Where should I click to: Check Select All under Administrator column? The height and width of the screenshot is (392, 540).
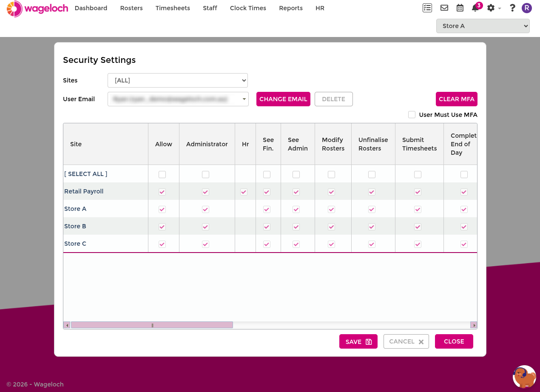205,174
